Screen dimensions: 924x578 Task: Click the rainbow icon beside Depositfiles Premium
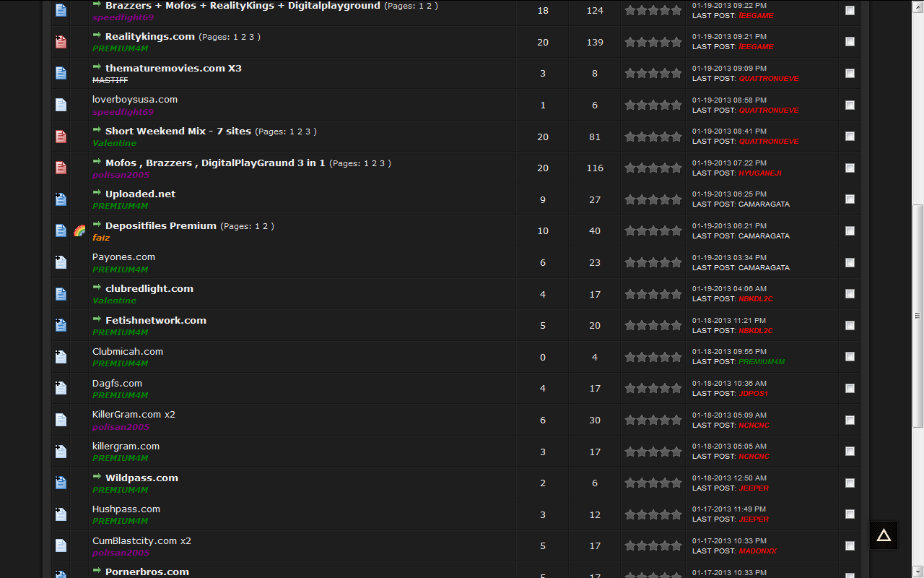[x=79, y=231]
